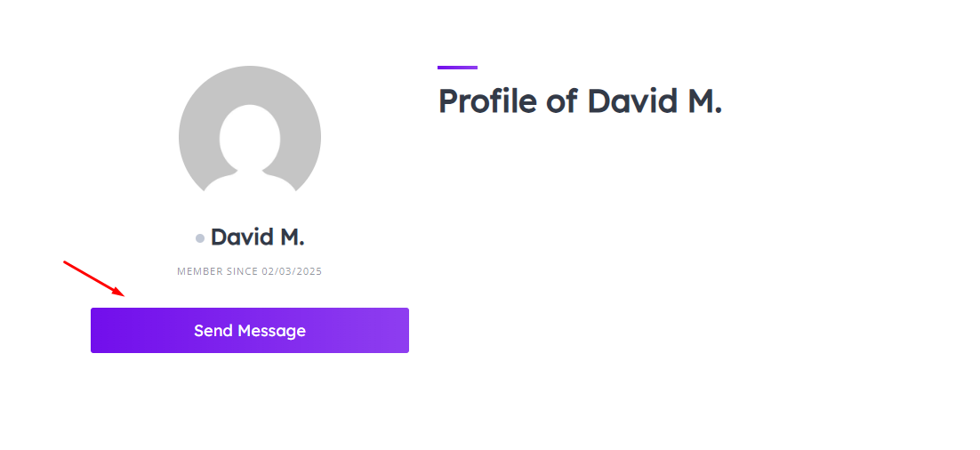The height and width of the screenshot is (450, 980).
Task: Select the David M. name below the avatar
Action: [257, 237]
